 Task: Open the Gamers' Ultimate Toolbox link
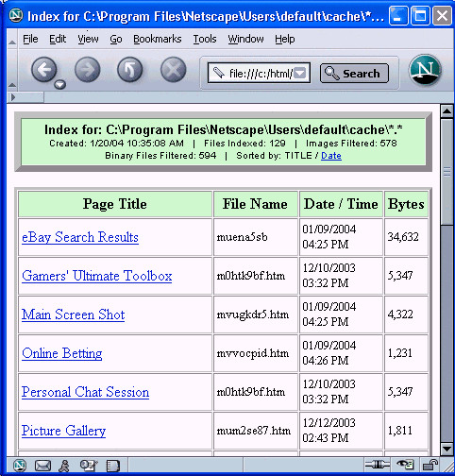coord(96,276)
